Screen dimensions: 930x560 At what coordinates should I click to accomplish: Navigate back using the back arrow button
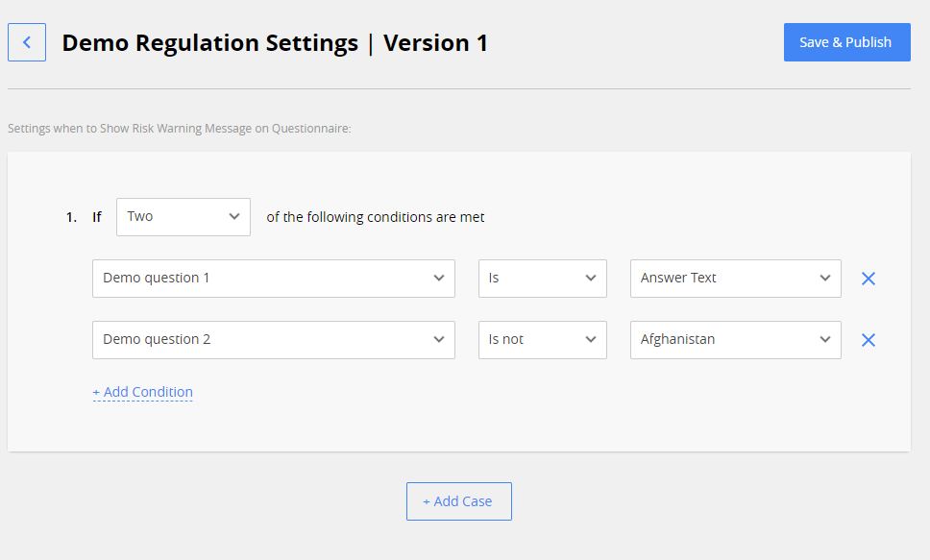[x=26, y=42]
